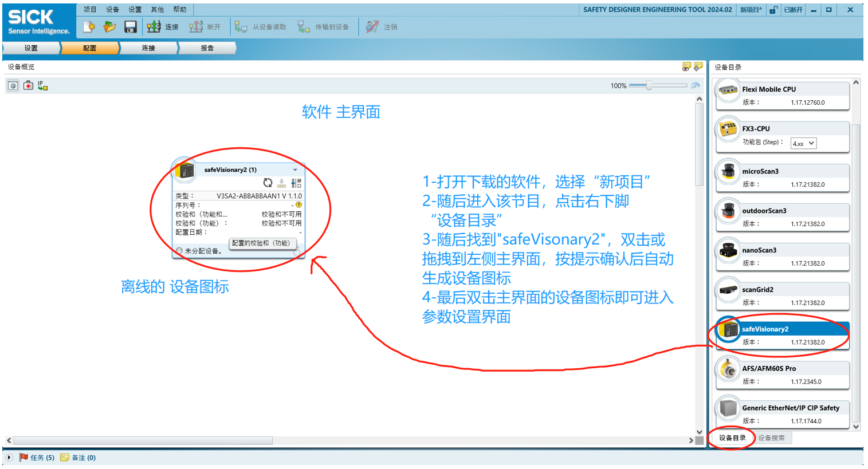Screen dimensions: 868x469
Task: Click the download-to-device icon on device tile
Action: tap(281, 183)
